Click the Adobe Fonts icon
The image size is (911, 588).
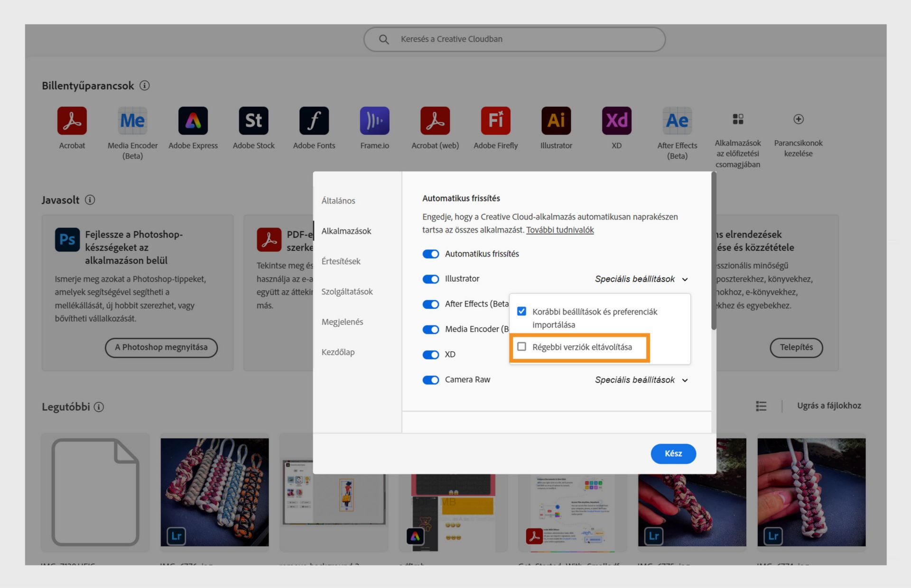tap(314, 120)
